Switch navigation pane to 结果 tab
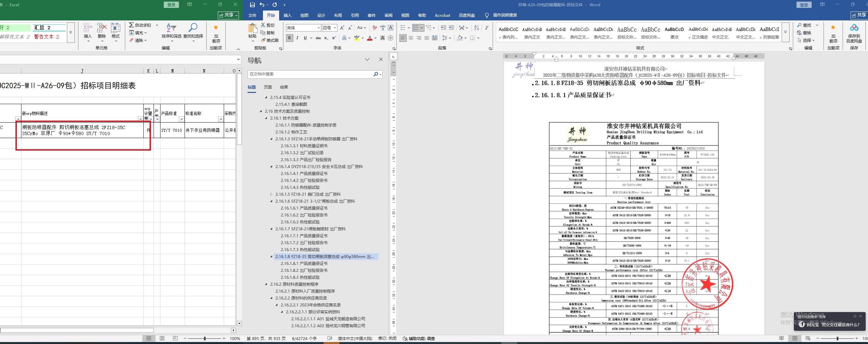 284,87
